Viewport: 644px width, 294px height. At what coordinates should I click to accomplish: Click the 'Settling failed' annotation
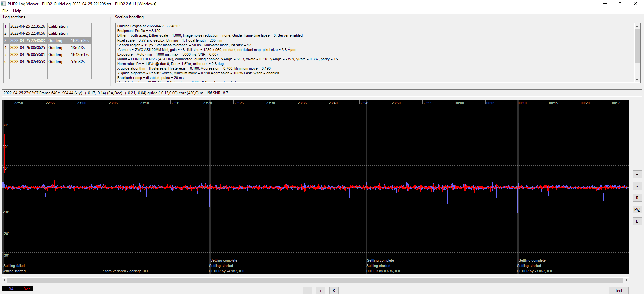click(x=14, y=266)
